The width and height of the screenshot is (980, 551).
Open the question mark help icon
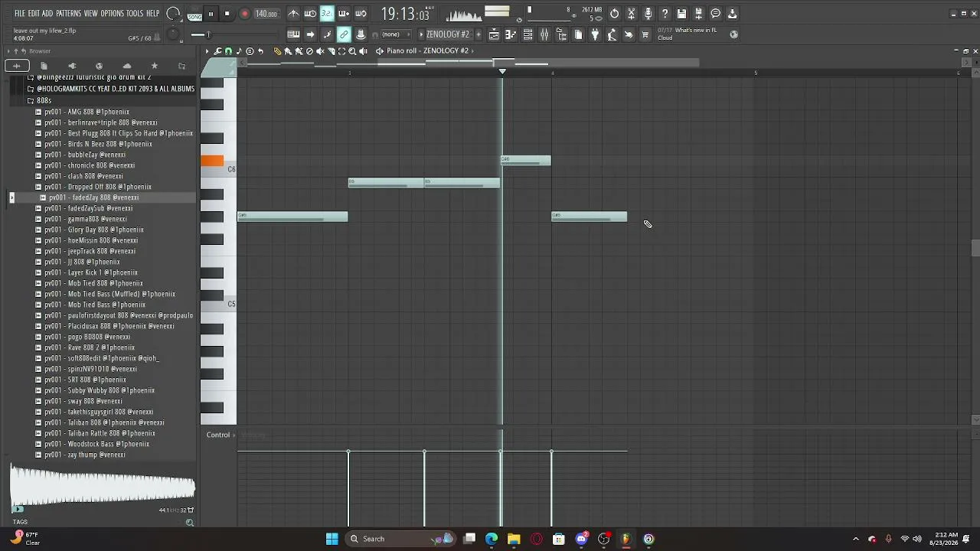tap(665, 14)
